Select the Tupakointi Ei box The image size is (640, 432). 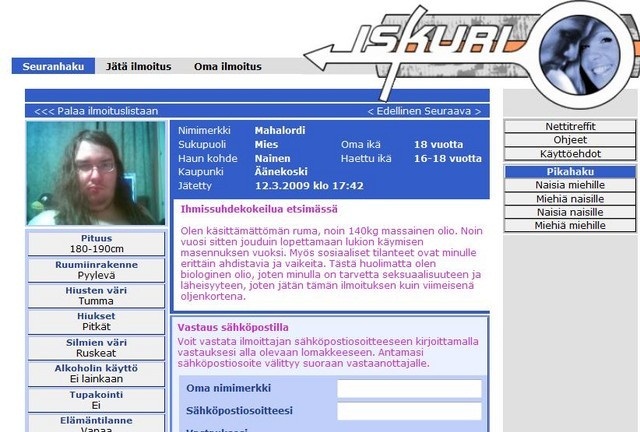(96, 400)
